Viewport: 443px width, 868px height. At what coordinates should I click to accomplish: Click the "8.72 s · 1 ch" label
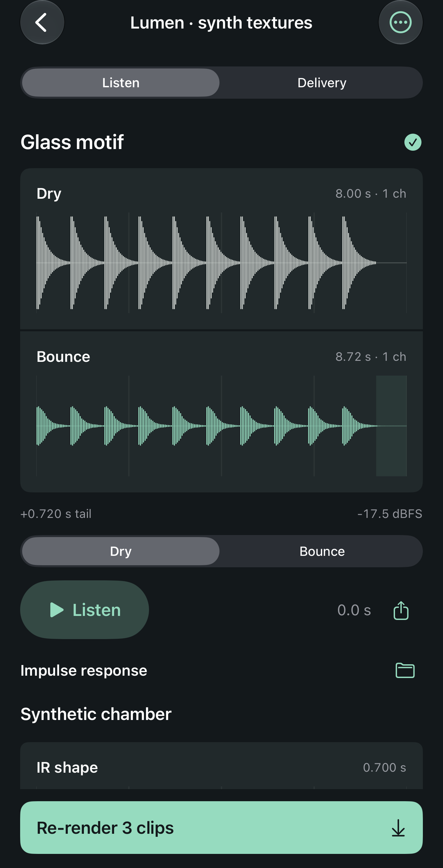(371, 356)
